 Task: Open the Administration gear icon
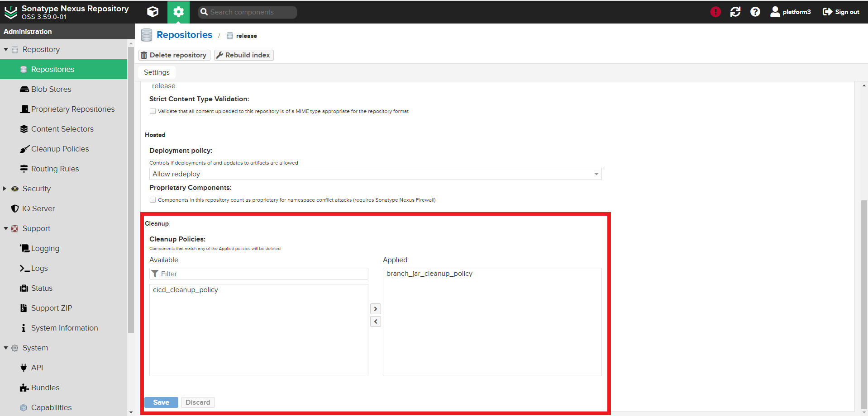178,12
